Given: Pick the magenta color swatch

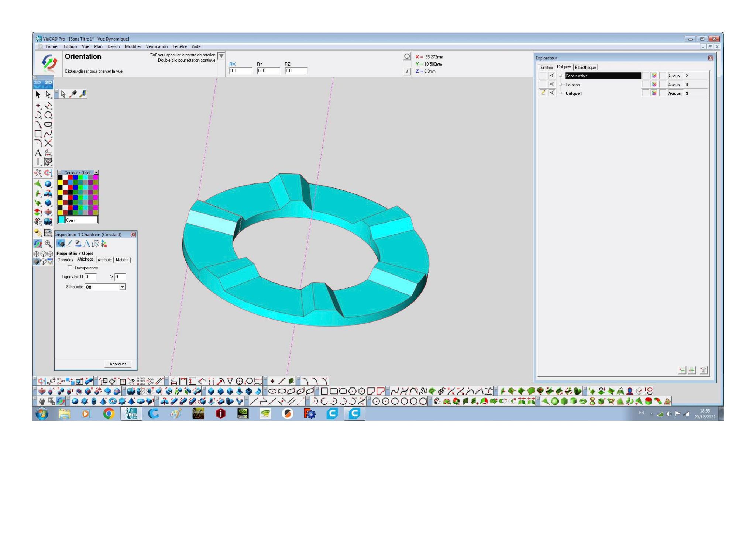Looking at the screenshot, I should pyautogui.click(x=96, y=178).
